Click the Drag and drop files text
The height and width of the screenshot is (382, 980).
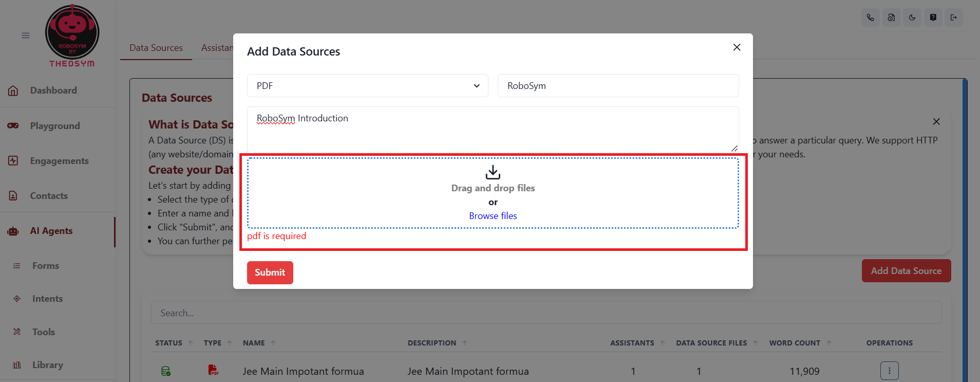493,188
